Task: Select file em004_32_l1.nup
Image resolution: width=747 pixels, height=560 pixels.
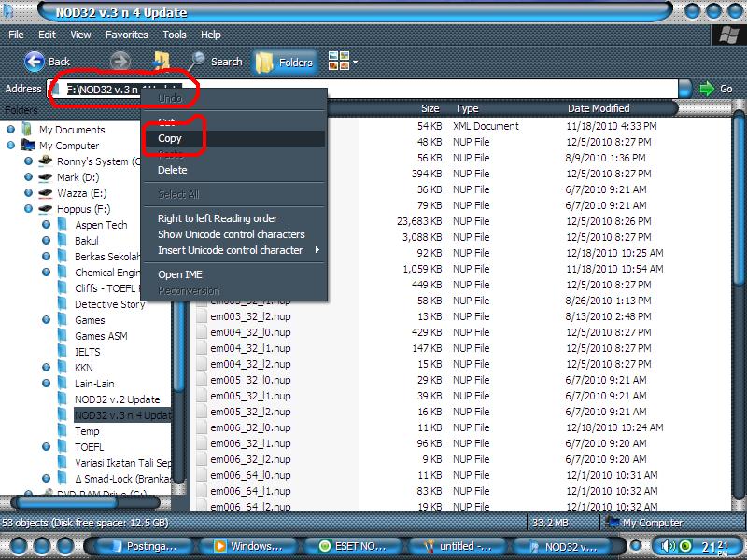Action: coord(250,348)
